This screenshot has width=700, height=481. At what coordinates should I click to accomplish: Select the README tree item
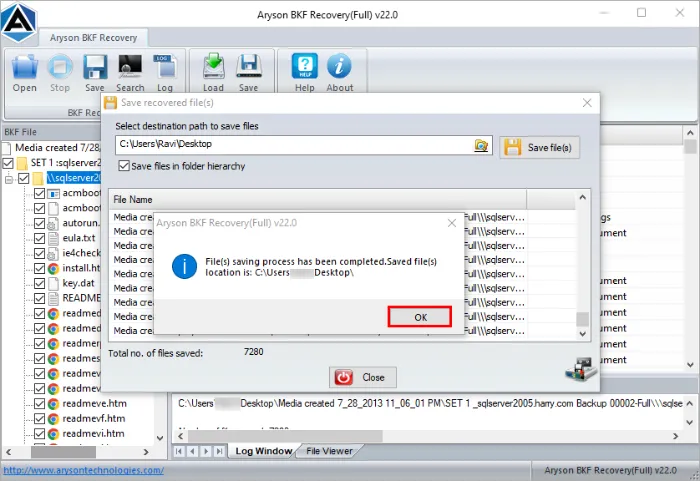coord(81,298)
